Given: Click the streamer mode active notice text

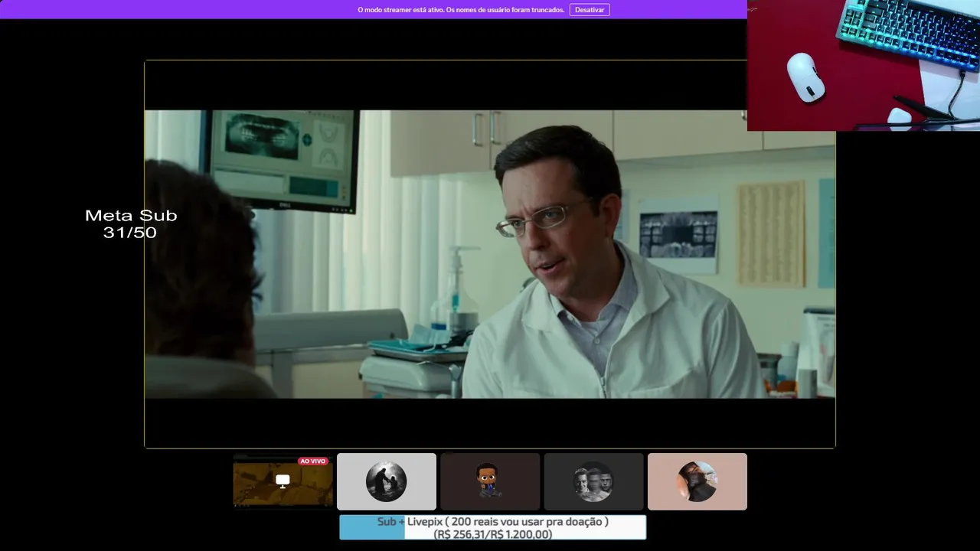Looking at the screenshot, I should pyautogui.click(x=461, y=10).
